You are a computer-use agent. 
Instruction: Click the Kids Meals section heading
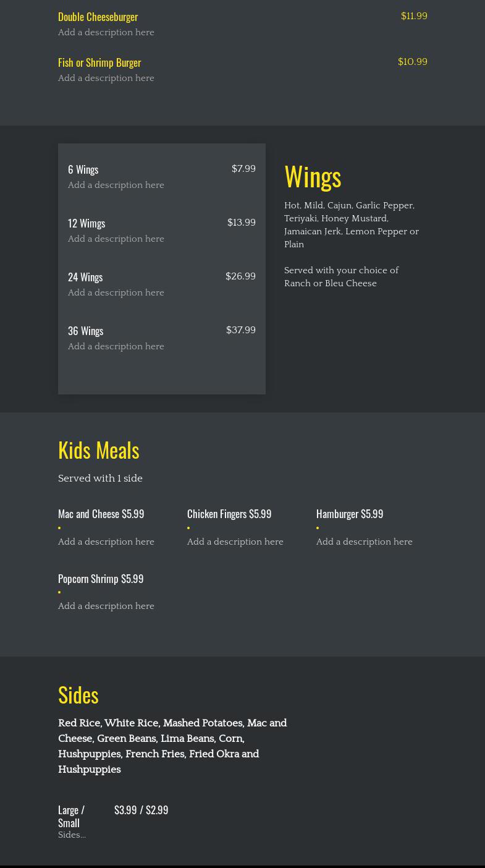click(x=99, y=450)
